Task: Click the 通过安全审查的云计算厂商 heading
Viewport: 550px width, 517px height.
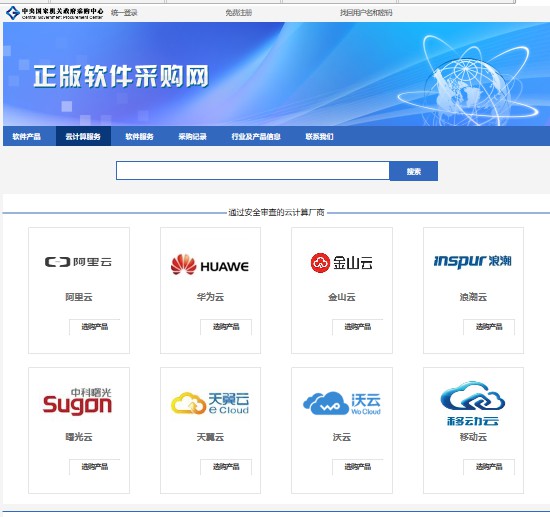Action: pyautogui.click(x=276, y=213)
